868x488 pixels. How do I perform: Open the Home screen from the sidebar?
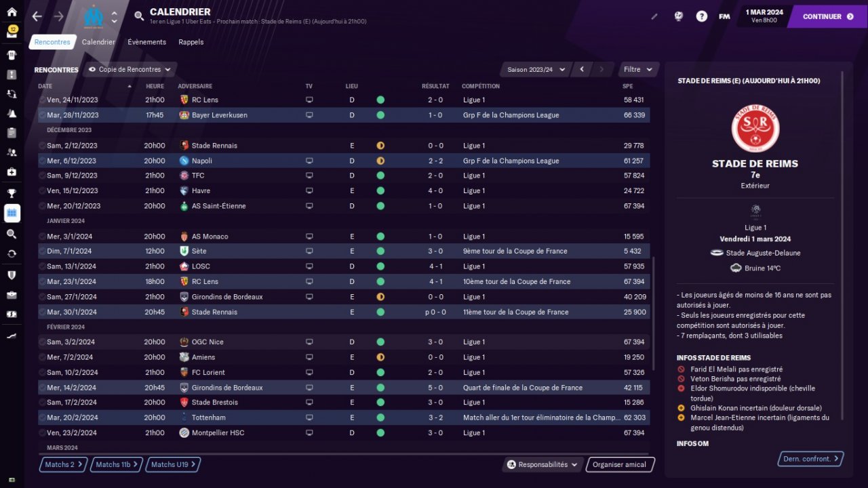pos(12,12)
